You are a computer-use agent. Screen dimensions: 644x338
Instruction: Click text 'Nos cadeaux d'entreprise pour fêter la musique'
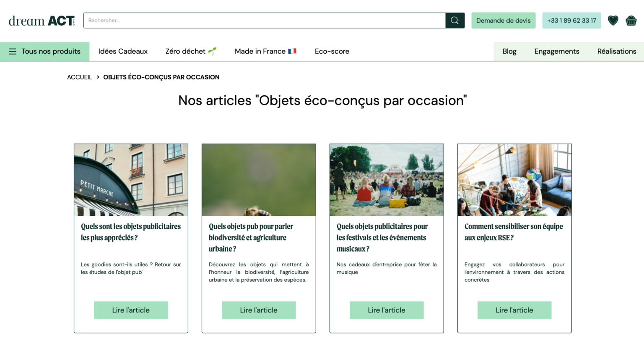(387, 268)
